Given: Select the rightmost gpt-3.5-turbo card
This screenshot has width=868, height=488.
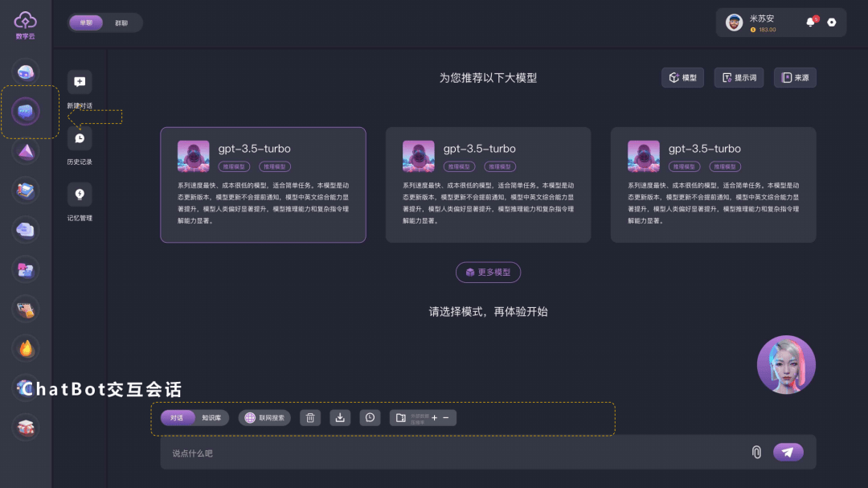Looking at the screenshot, I should pyautogui.click(x=713, y=185).
